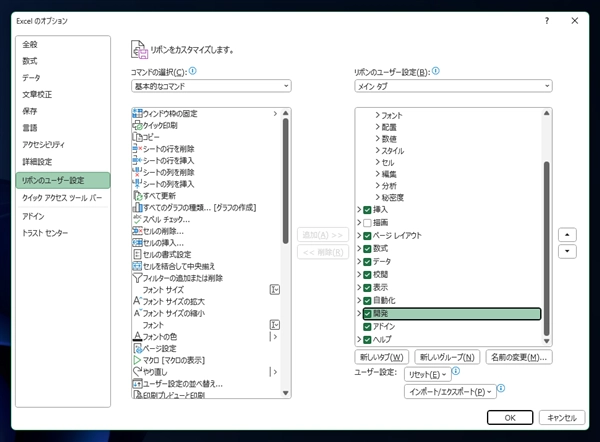Select ウィンドウ枠の固定 command icon
This screenshot has height=442, width=600.
tap(137, 113)
